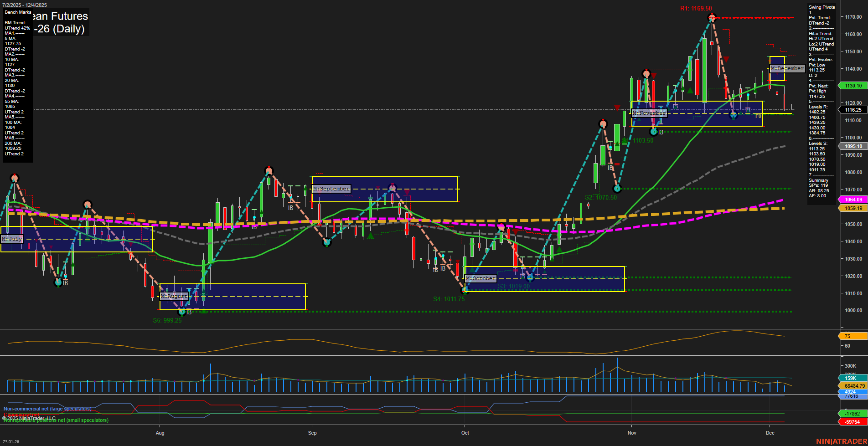The width and height of the screenshot is (868, 446).
Task: Click the Non-commercial net legend label
Action: [47, 409]
